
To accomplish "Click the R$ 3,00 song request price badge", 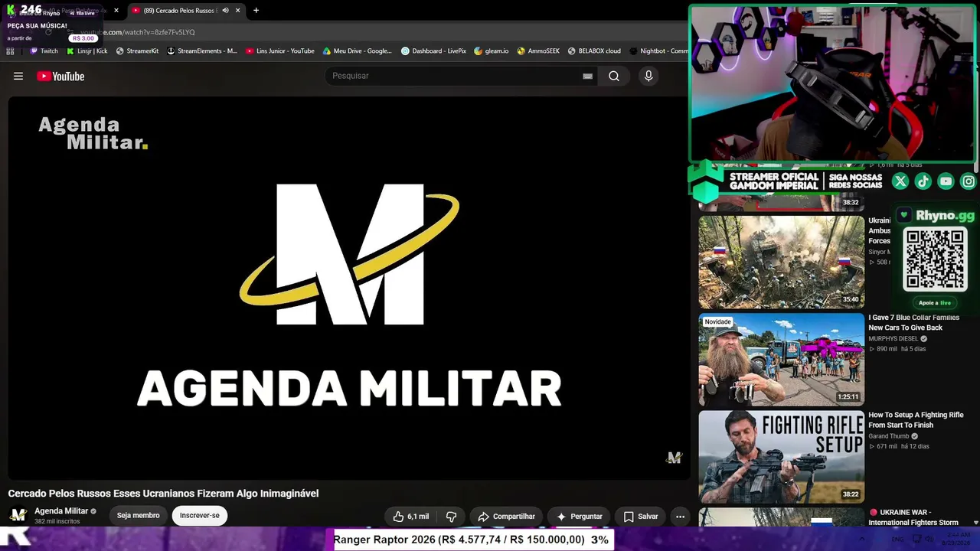I will point(83,38).
